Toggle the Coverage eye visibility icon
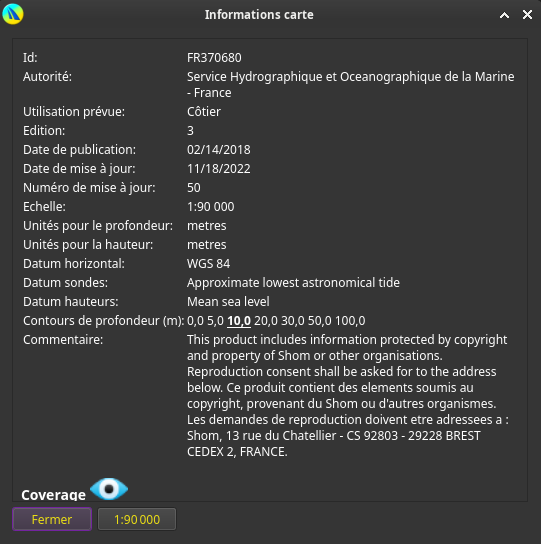 pyautogui.click(x=109, y=488)
